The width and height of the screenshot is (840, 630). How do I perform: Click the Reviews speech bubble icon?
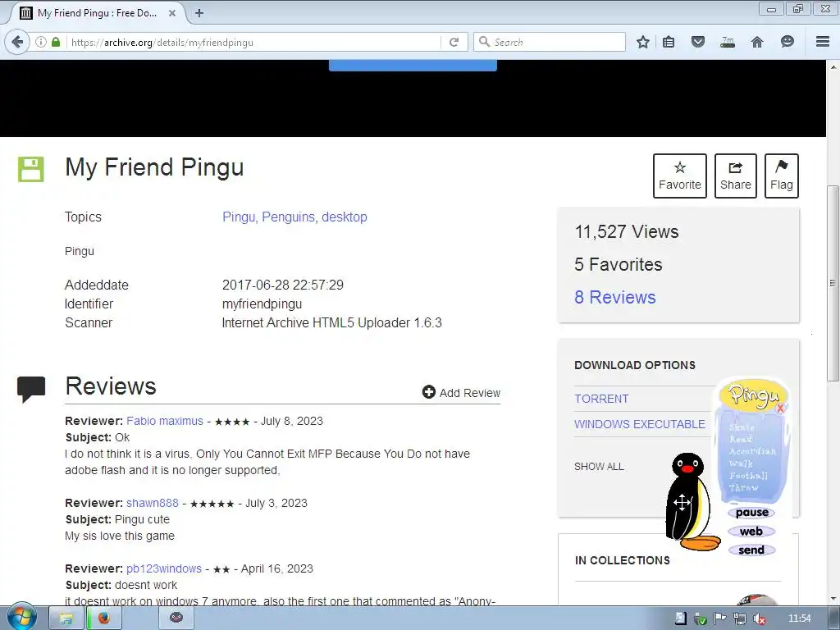coord(31,390)
